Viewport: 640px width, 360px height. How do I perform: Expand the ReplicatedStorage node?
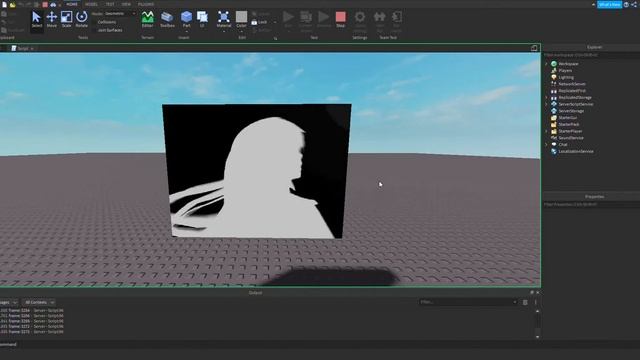tap(547, 98)
